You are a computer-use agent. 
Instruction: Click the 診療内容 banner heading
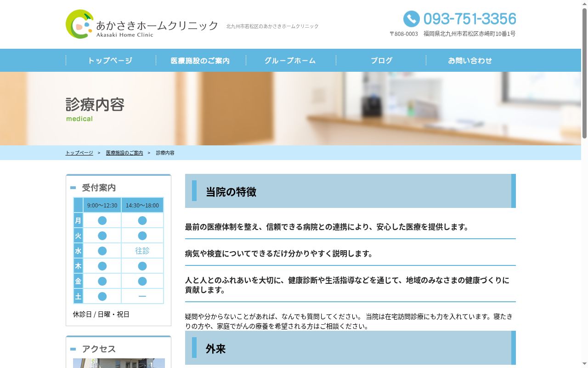[x=95, y=104]
